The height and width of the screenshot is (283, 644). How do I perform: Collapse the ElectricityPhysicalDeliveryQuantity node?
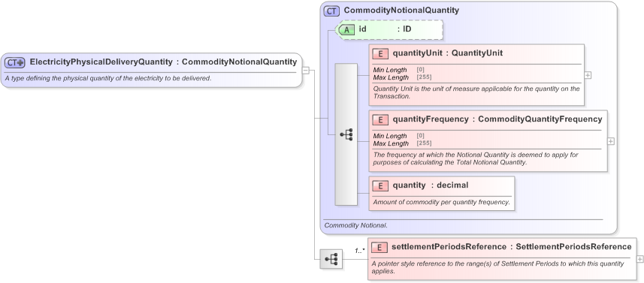pos(306,70)
